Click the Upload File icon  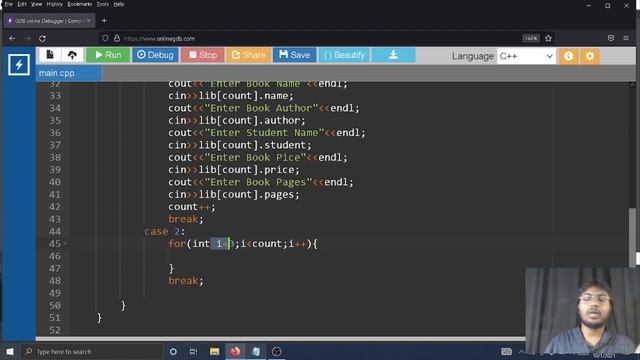coord(72,55)
